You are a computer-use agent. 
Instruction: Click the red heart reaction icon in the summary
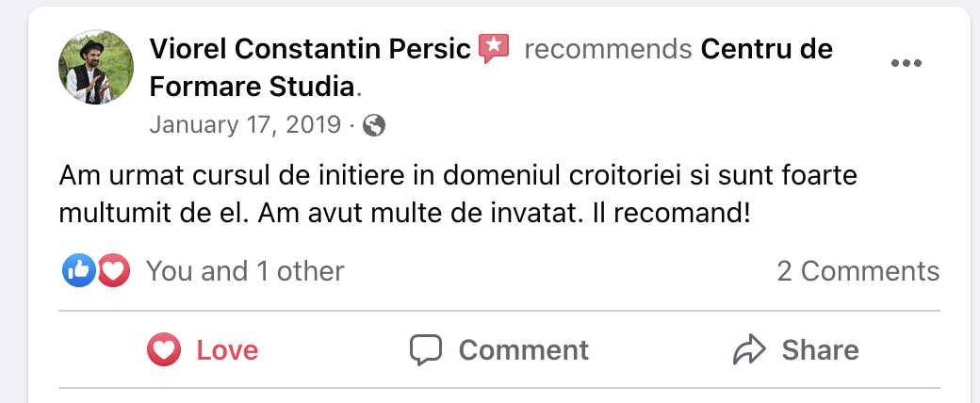113,271
